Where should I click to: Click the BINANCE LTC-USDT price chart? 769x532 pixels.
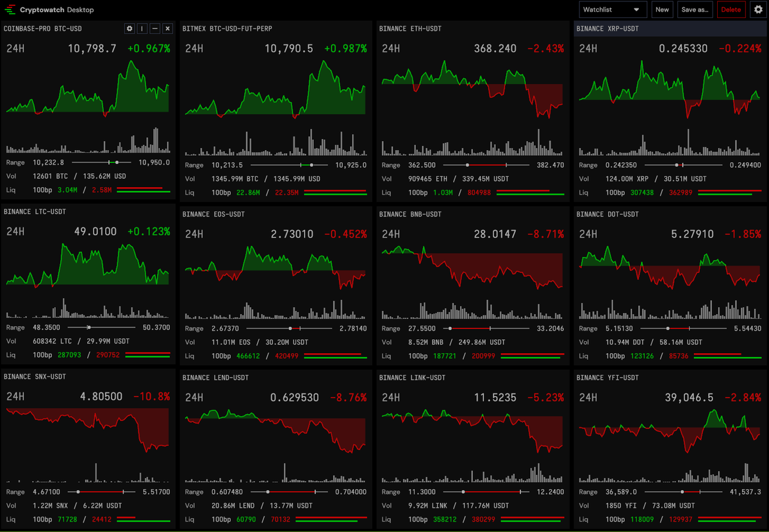88,265
